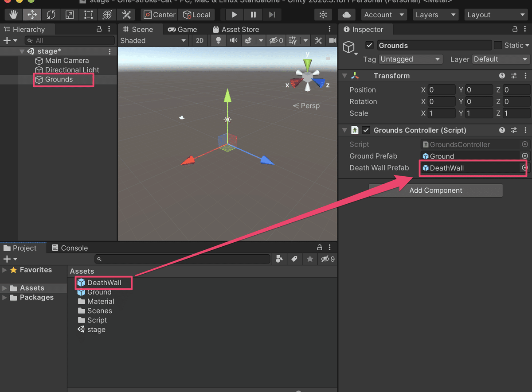Open Shaded draw mode dropdown
This screenshot has width=532, height=392.
click(x=153, y=40)
